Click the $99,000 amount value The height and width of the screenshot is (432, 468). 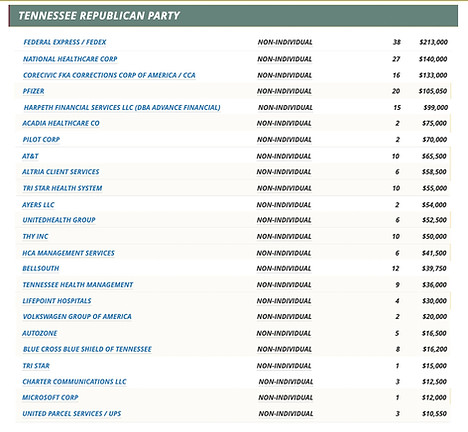(x=436, y=108)
